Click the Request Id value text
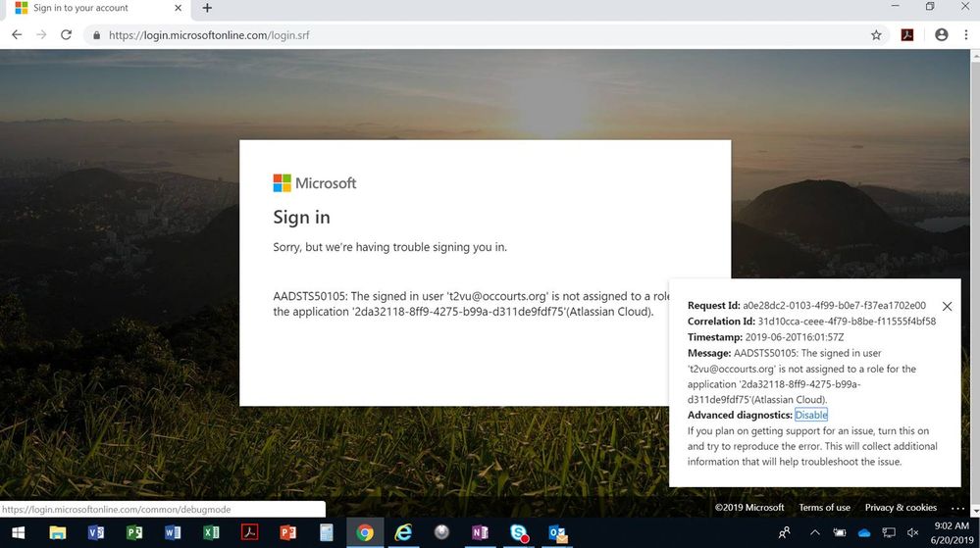Image resolution: width=980 pixels, height=548 pixels. [x=834, y=306]
